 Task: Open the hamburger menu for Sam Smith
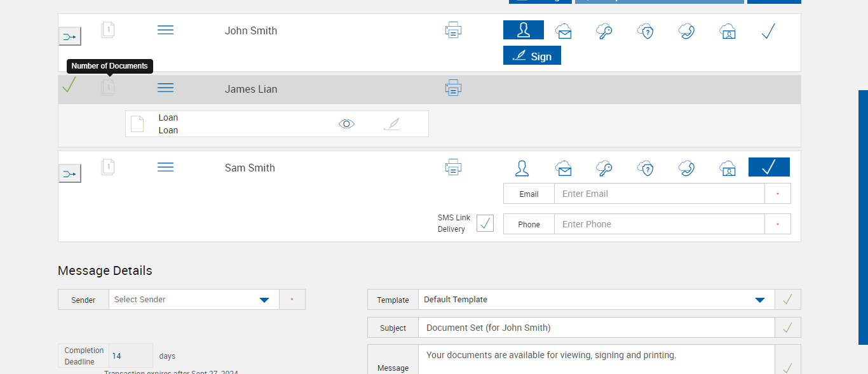165,167
